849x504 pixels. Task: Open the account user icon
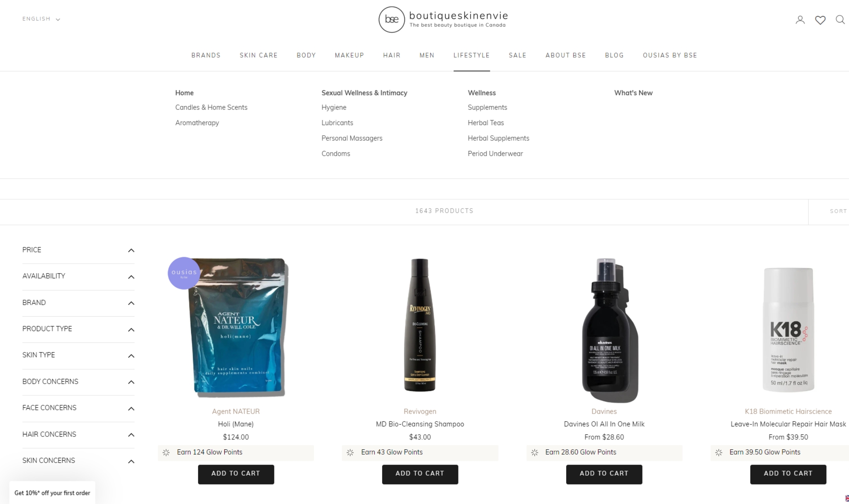[800, 19]
